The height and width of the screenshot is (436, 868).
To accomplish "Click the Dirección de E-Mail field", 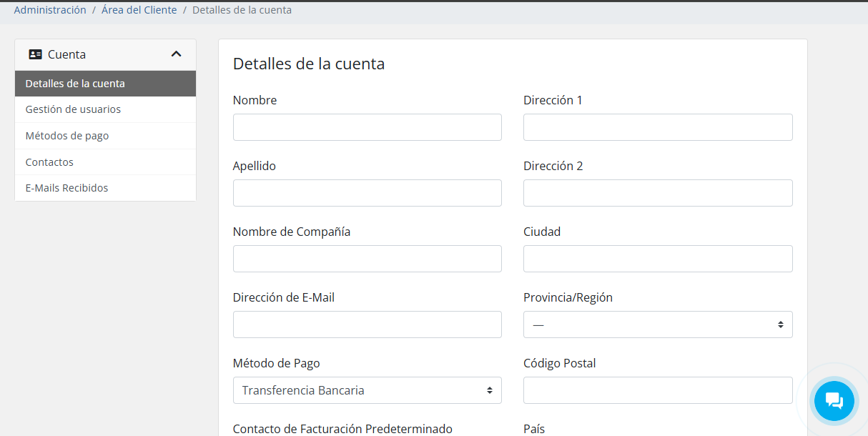I will coord(367,324).
